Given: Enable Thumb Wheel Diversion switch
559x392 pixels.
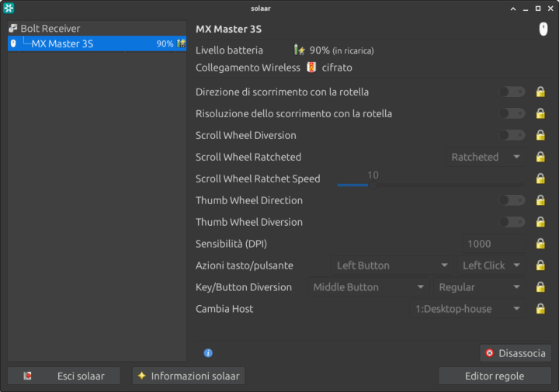Looking at the screenshot, I should point(512,222).
